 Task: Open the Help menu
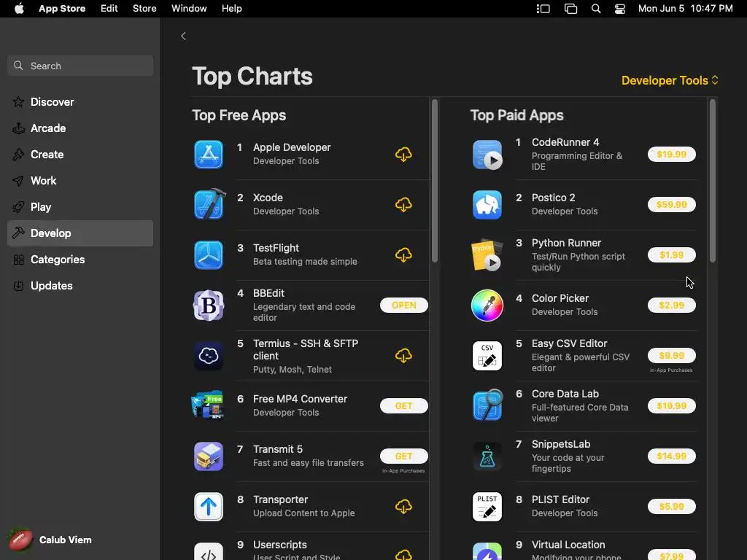pos(231,9)
